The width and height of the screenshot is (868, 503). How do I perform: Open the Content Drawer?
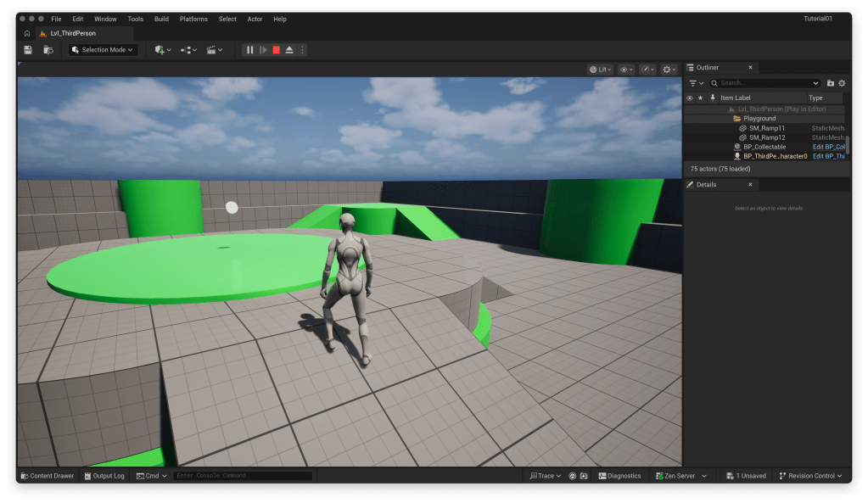[x=48, y=476]
